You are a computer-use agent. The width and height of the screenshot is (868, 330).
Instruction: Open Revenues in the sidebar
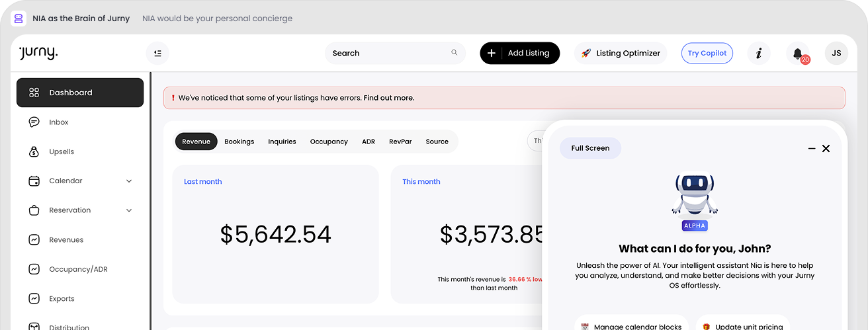[66, 240]
